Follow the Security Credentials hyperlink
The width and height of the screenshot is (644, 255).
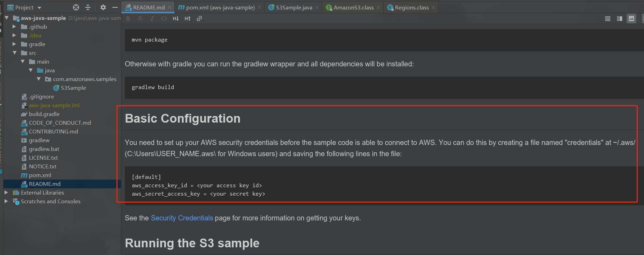point(182,218)
